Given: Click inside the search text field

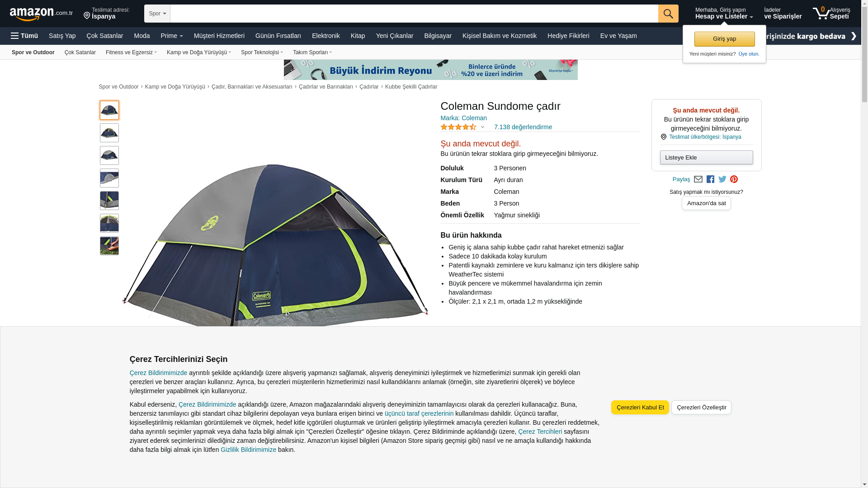Looking at the screenshot, I should [x=414, y=14].
